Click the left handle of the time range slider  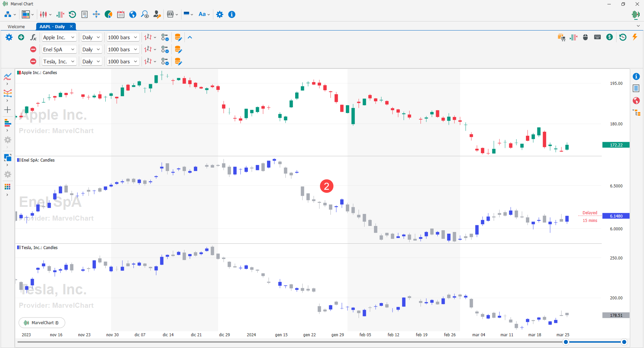pyautogui.click(x=566, y=342)
